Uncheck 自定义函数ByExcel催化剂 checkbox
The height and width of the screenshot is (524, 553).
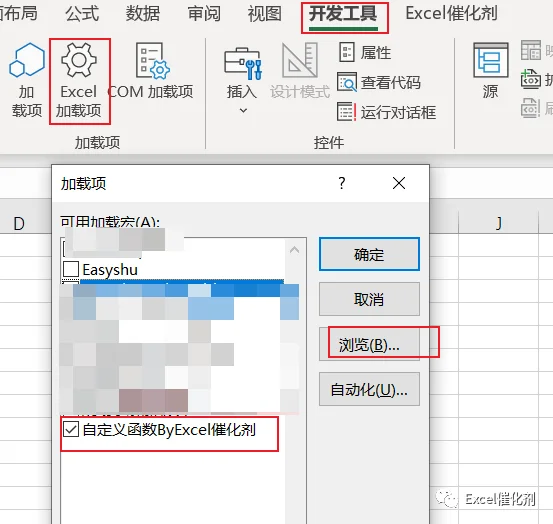(71, 429)
